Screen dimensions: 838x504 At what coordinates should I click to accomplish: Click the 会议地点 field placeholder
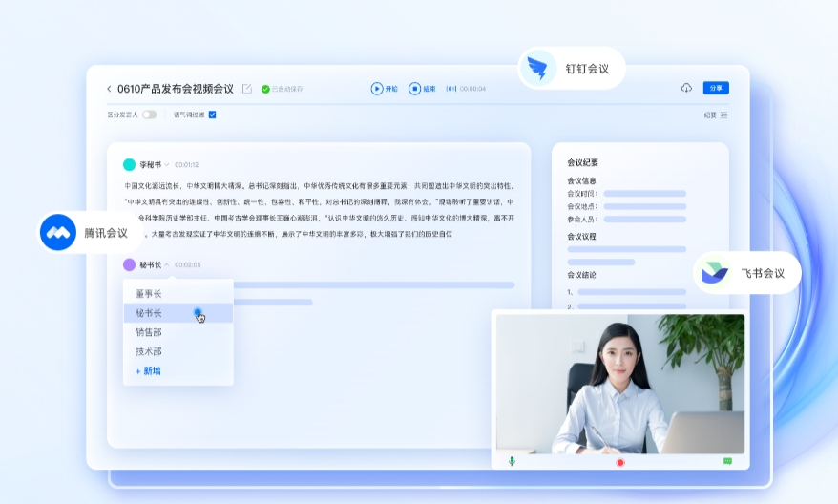pyautogui.click(x=644, y=206)
